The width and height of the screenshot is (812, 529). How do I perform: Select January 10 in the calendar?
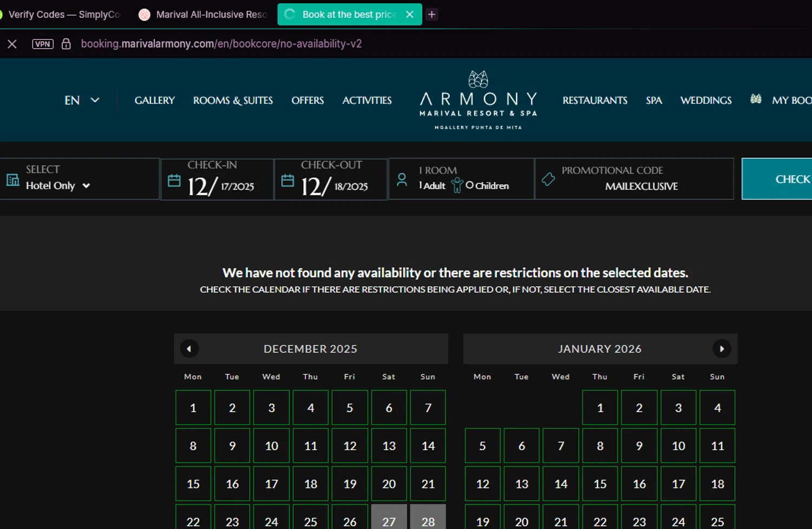678,446
